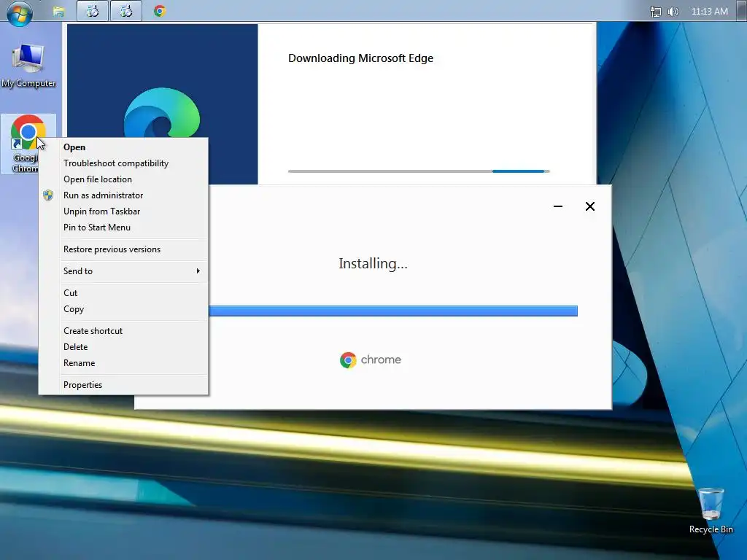Image resolution: width=747 pixels, height=560 pixels.
Task: Choose Cut from the context menu
Action: 123,293
